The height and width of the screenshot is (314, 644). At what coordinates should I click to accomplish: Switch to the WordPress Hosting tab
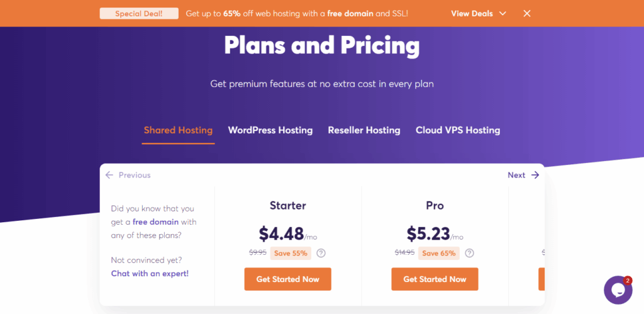click(x=270, y=130)
